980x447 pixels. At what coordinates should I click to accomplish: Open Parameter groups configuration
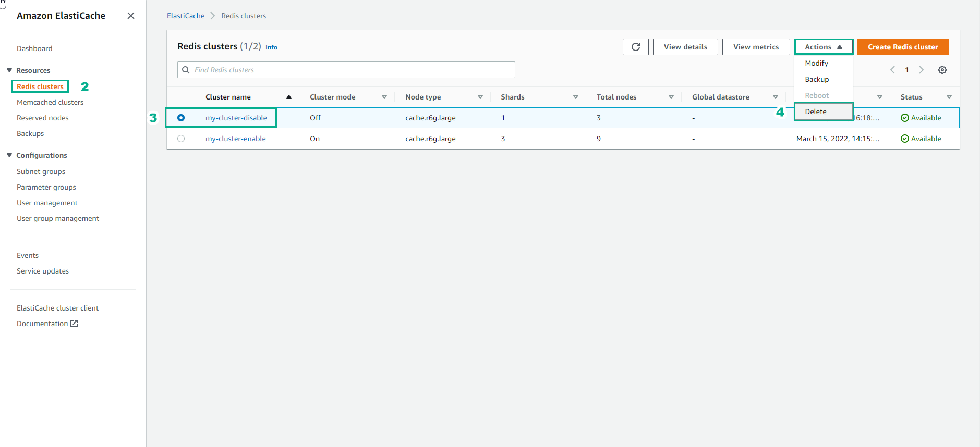click(46, 187)
